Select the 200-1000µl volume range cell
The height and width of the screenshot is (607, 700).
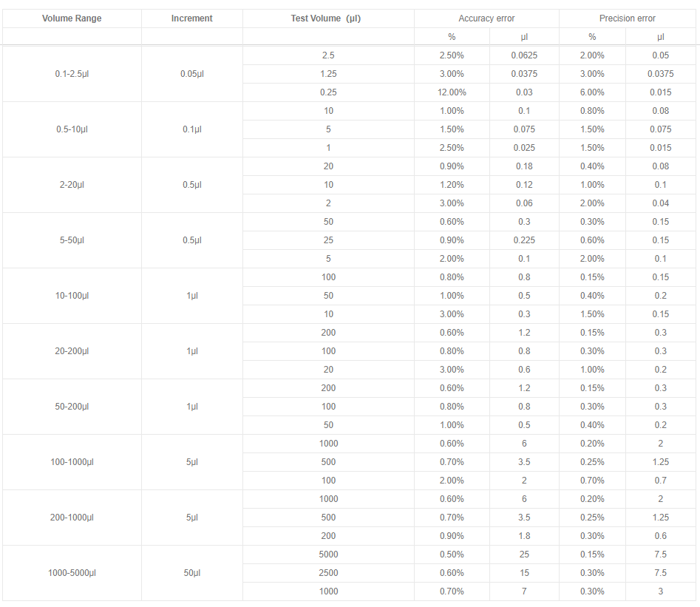point(72,518)
